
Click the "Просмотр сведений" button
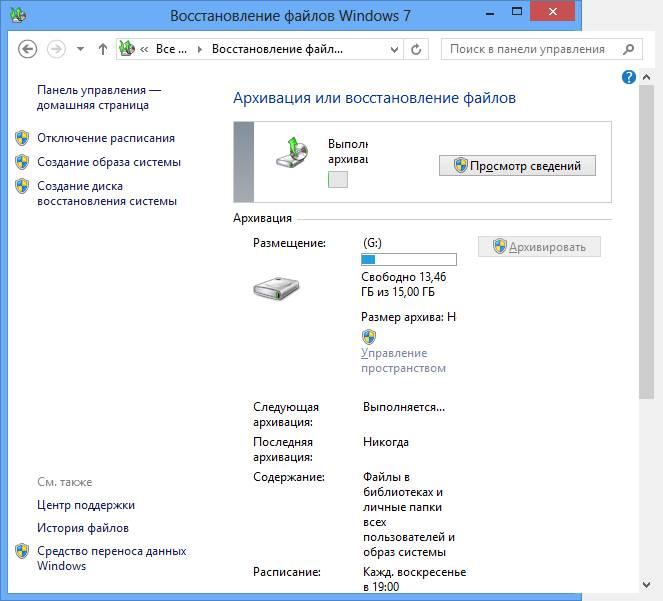point(517,166)
